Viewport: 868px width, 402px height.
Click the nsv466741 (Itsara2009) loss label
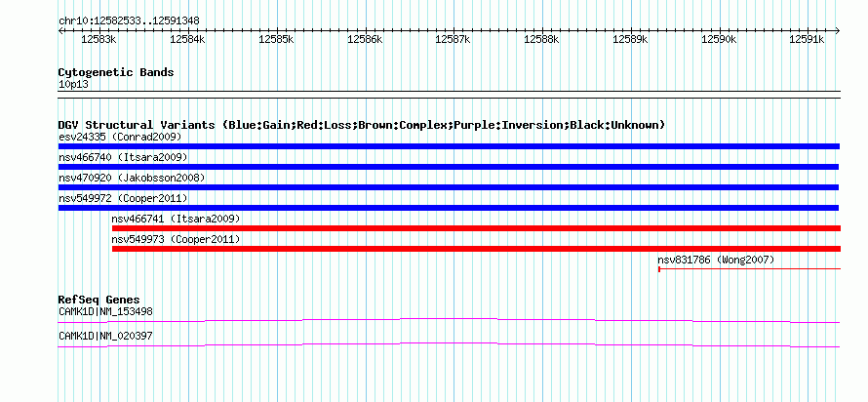click(176, 219)
